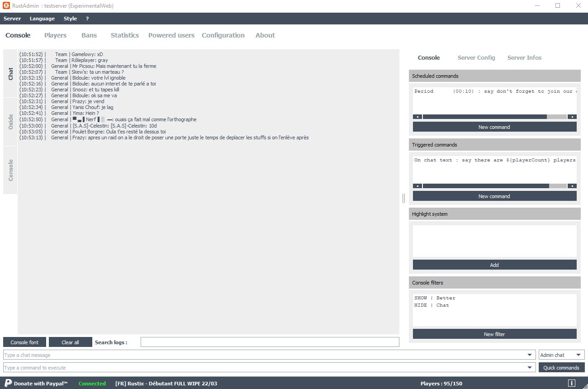Click Yanis Chouf 'je lag' line

click(66, 107)
